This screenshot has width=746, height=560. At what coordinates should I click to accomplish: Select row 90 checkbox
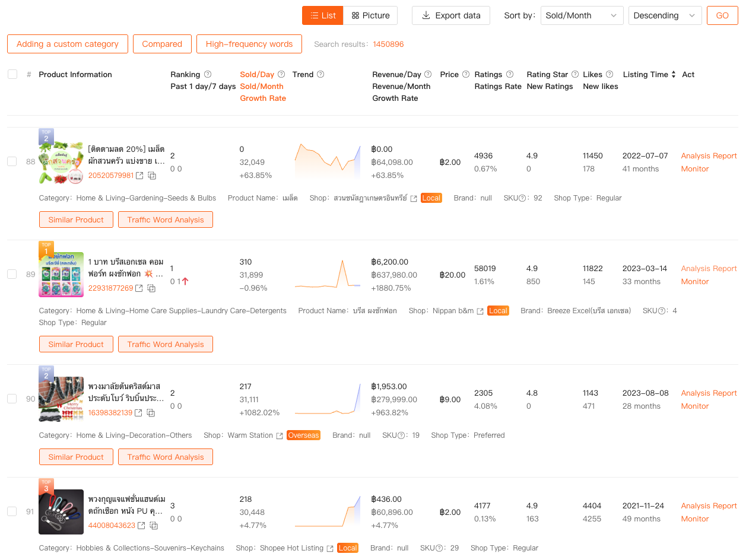coord(12,399)
